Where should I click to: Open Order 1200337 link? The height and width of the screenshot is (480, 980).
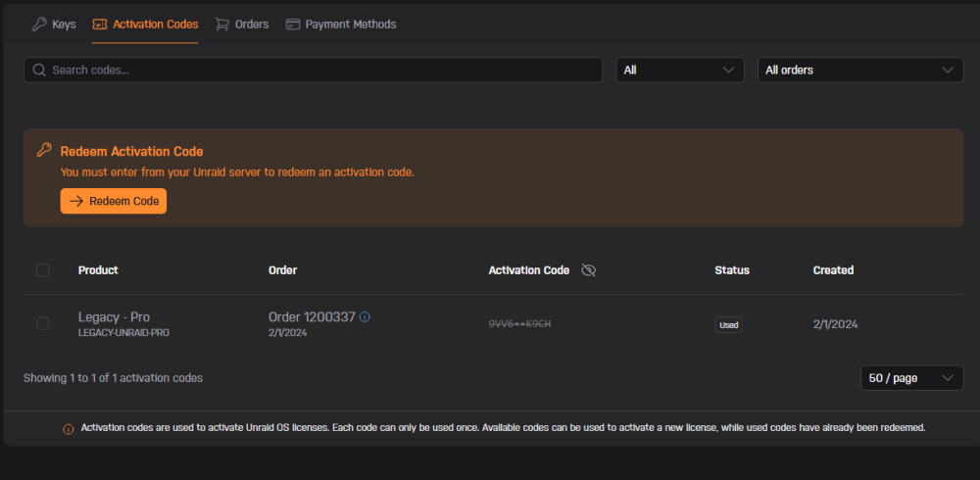pyautogui.click(x=312, y=316)
